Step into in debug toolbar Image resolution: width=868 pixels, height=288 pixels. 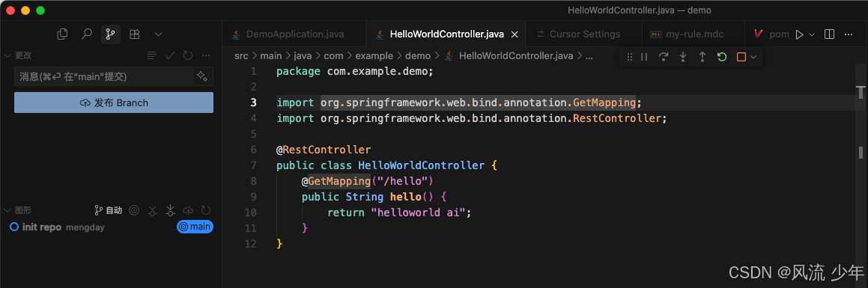(683, 56)
